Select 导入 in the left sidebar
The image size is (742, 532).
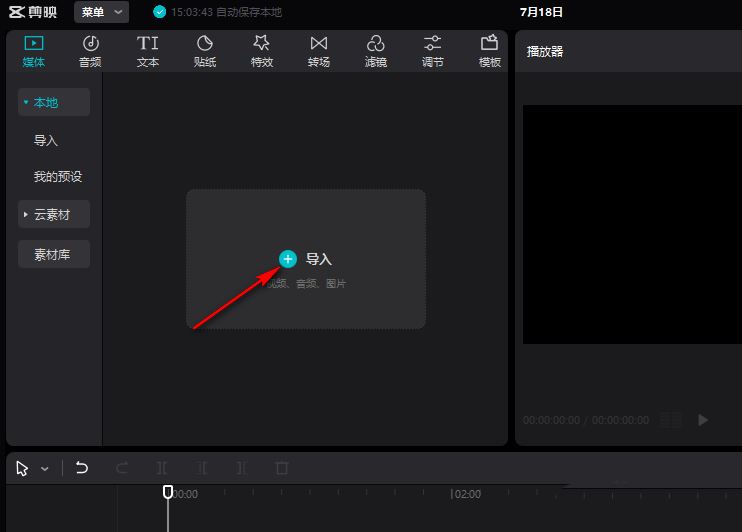(x=45, y=140)
